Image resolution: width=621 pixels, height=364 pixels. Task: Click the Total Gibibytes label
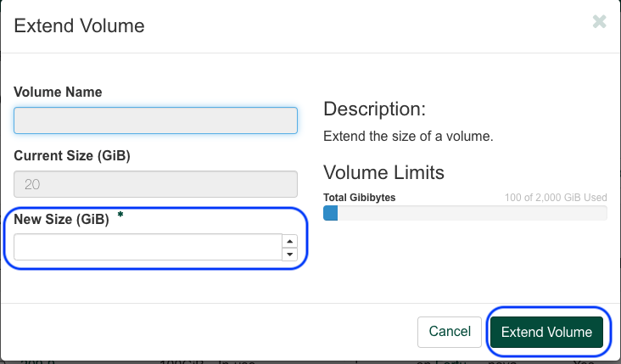pyautogui.click(x=359, y=197)
